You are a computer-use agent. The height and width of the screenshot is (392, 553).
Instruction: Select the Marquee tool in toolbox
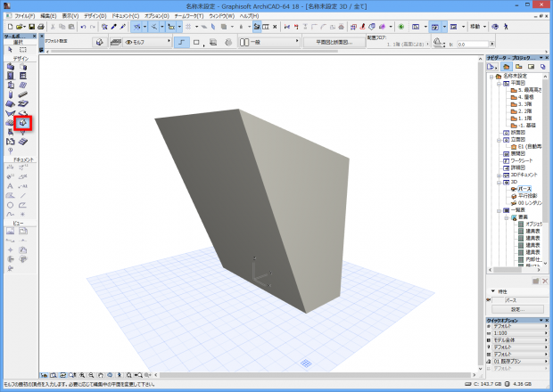[x=23, y=49]
